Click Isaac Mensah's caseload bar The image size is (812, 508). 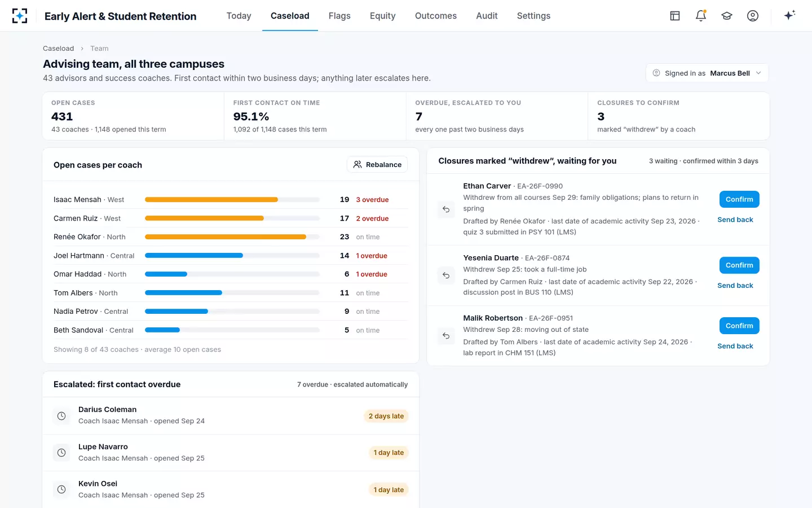point(232,200)
